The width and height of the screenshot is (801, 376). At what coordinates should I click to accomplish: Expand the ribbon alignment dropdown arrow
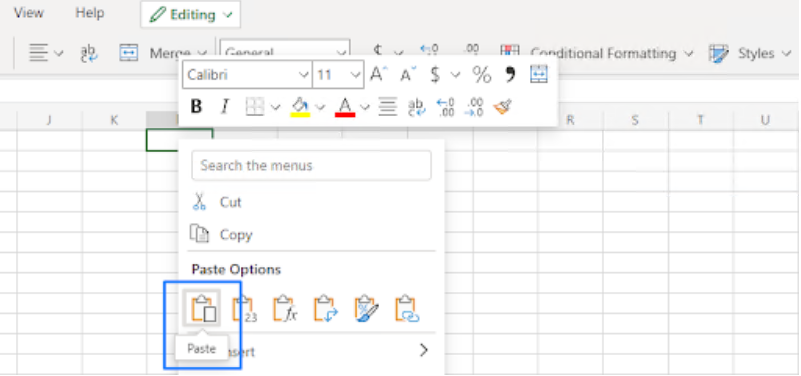58,53
